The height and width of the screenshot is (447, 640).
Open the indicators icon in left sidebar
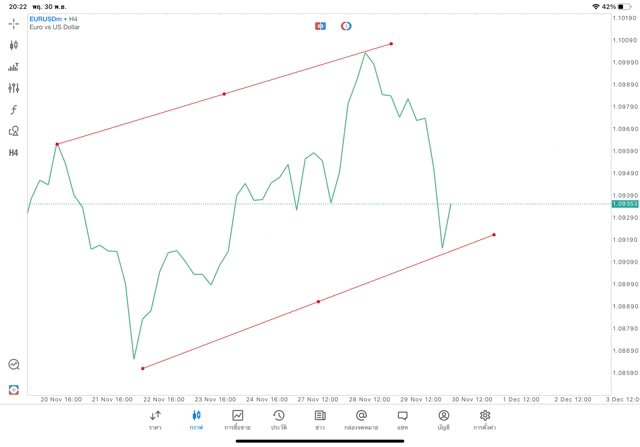pyautogui.click(x=14, y=67)
